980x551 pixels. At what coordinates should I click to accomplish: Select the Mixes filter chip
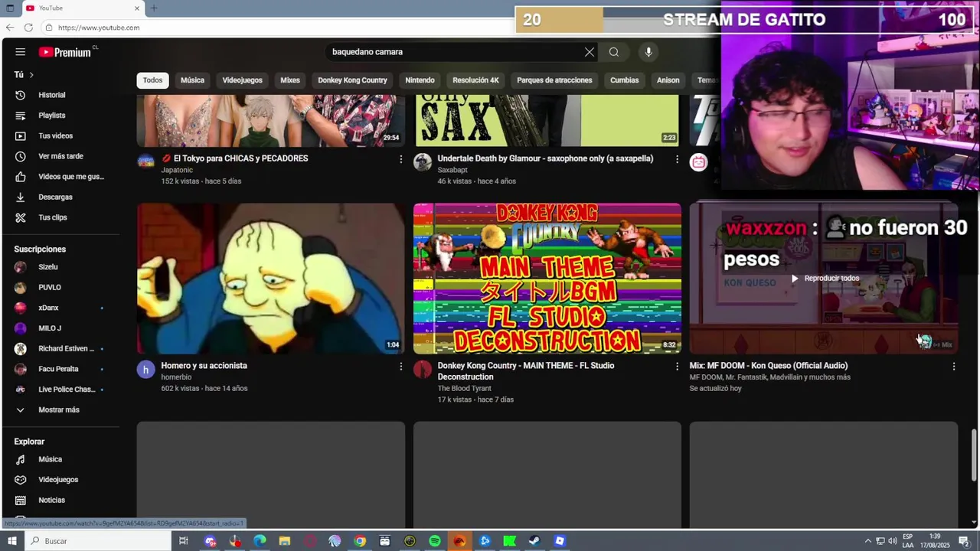(290, 80)
